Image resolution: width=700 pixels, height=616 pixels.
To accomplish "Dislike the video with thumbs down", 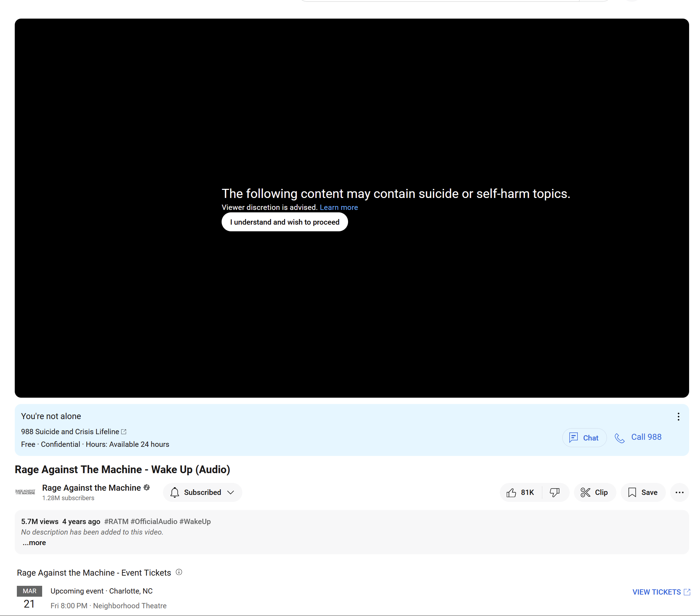I will click(555, 492).
